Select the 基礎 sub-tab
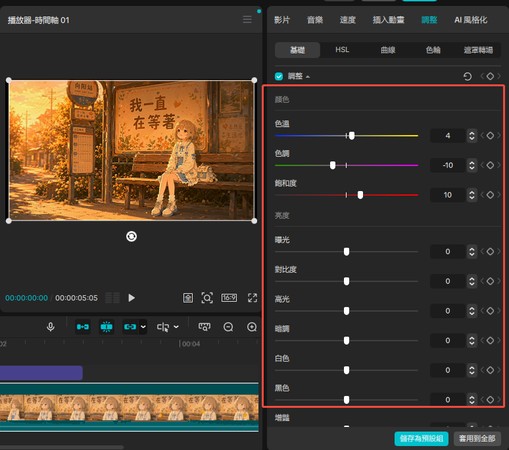The height and width of the screenshot is (450, 509). (297, 50)
